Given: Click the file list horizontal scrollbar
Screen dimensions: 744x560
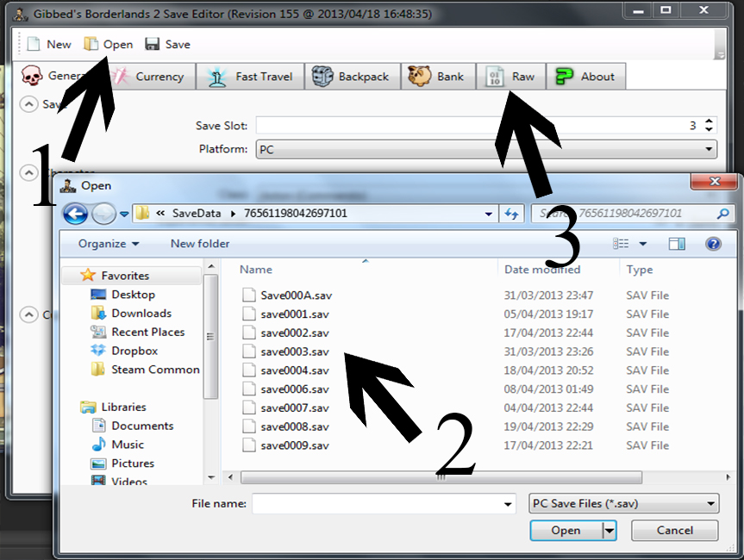Looking at the screenshot, I should click(441, 477).
